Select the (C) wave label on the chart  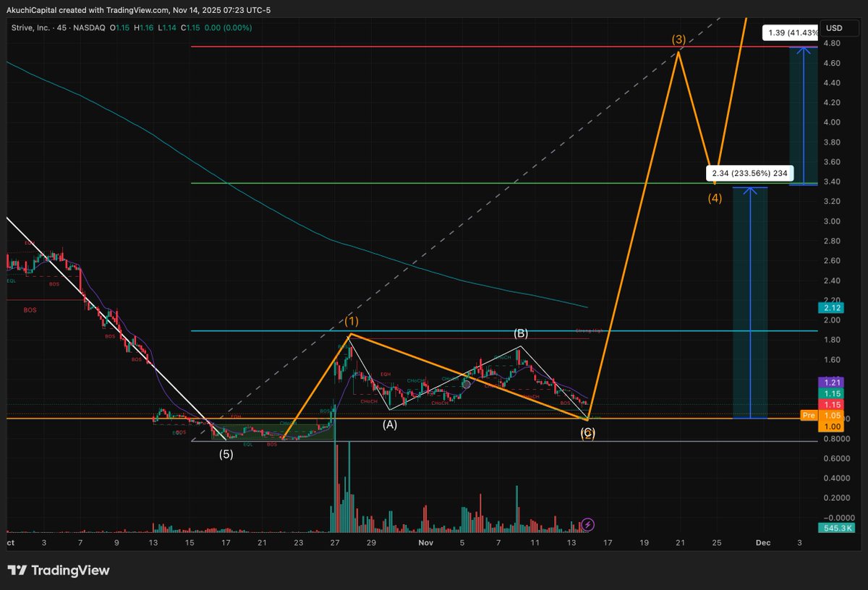pos(588,433)
